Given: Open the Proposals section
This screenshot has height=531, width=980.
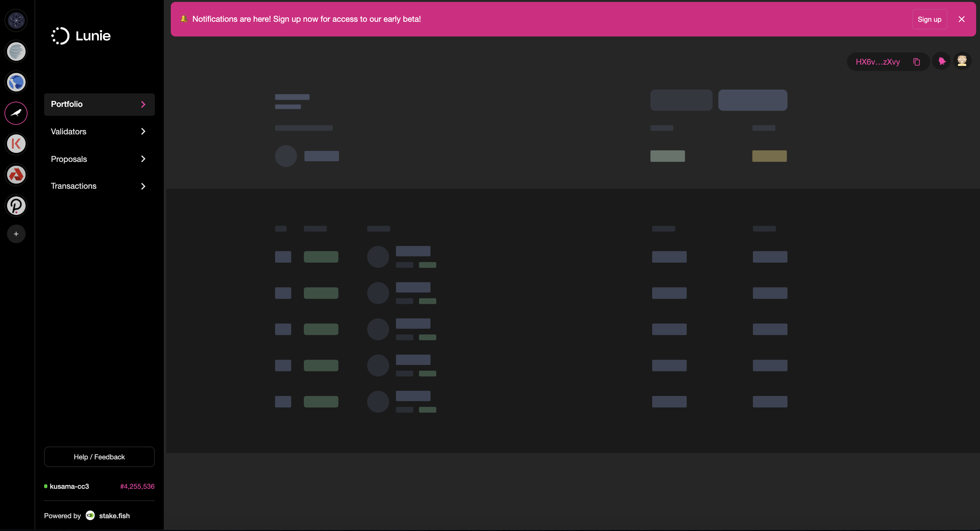Looking at the screenshot, I should tap(99, 159).
